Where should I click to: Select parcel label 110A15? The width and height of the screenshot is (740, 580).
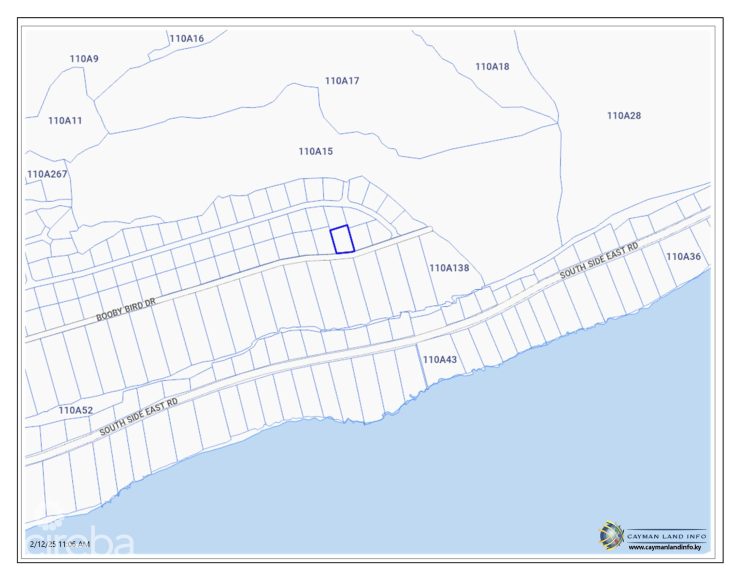(316, 151)
